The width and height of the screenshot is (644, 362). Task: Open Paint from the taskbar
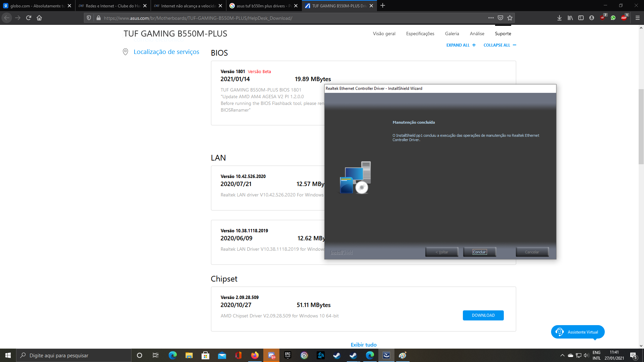point(402,355)
